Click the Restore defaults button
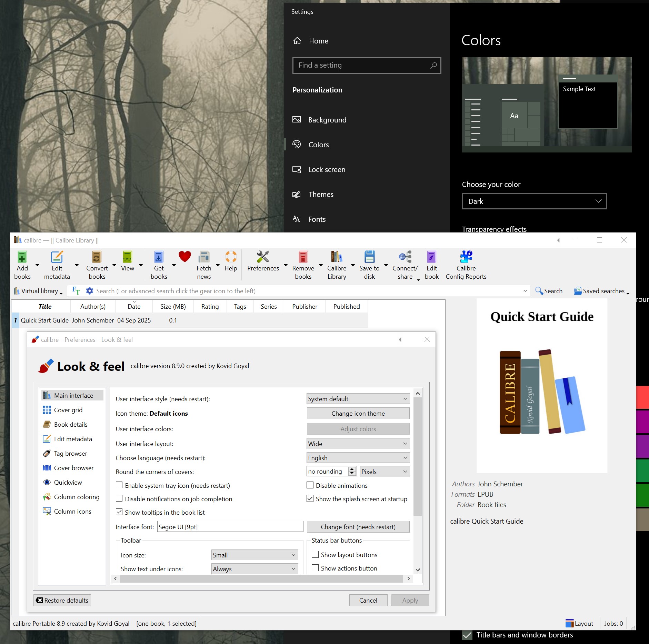The image size is (649, 644). [x=62, y=600]
